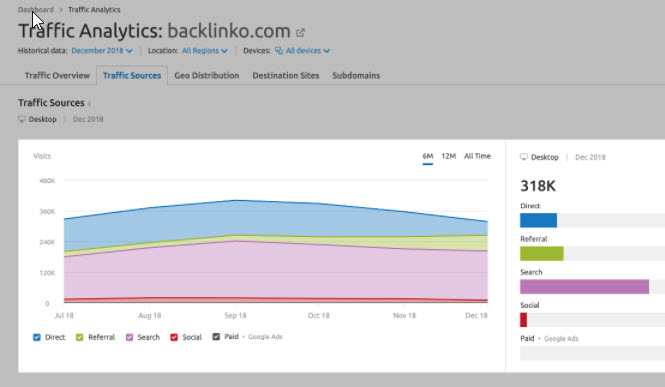Click the Sep 18 axis label
Viewport: 665px width, 387px height.
(x=235, y=316)
